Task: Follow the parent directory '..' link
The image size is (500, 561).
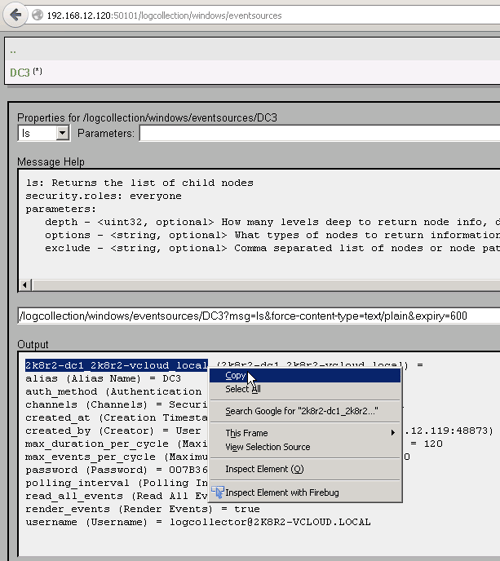Action: tap(13, 51)
